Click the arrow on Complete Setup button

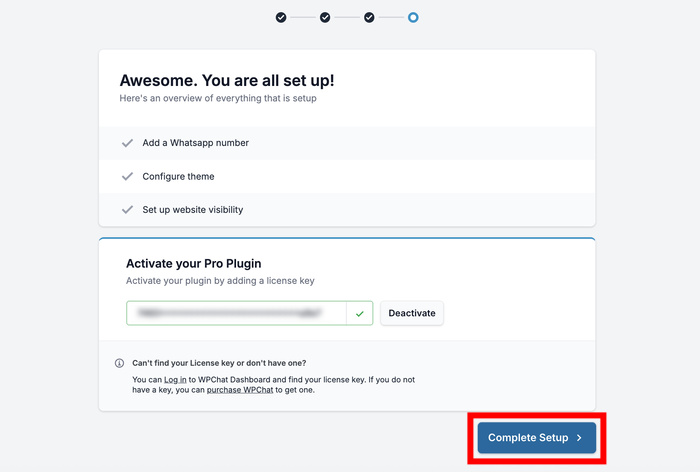[579, 438]
